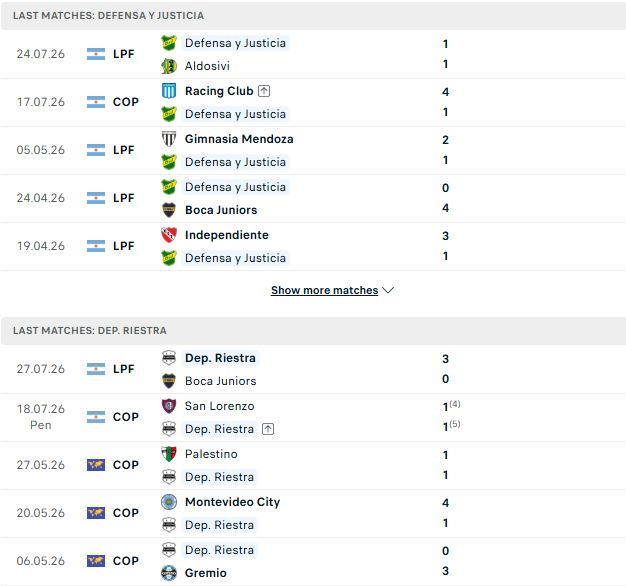This screenshot has height=586, width=626.
Task: Click the Gremio crest icon
Action: pyautogui.click(x=169, y=573)
